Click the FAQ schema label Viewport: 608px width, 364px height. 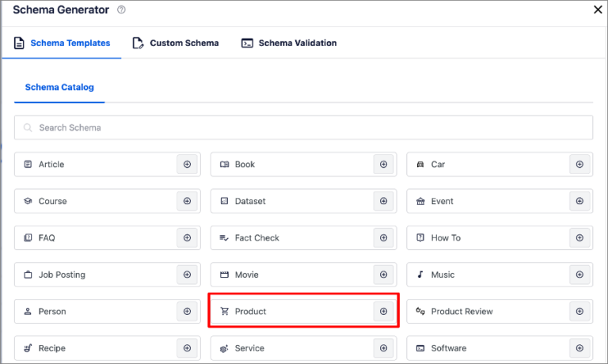coord(47,237)
